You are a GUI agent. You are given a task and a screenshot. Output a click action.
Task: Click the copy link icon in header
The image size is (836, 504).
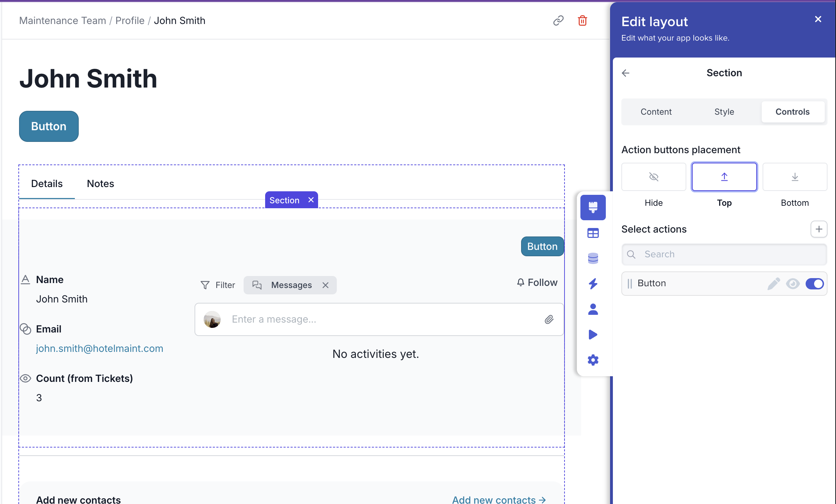558,21
